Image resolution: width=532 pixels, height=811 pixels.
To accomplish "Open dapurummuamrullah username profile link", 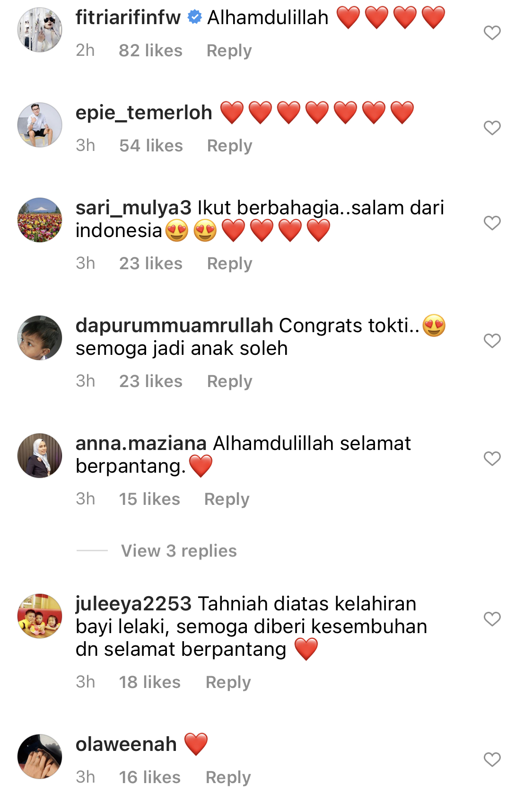I will (x=174, y=326).
